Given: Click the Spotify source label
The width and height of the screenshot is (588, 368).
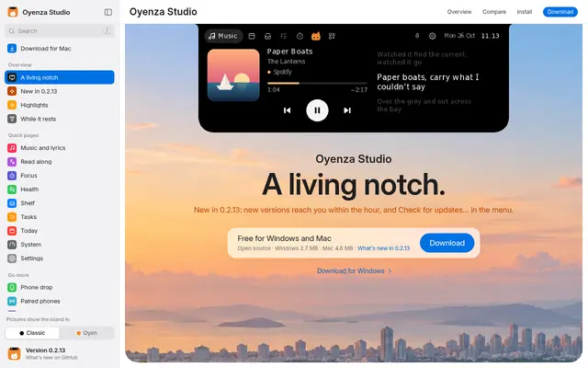Looking at the screenshot, I should pyautogui.click(x=279, y=72).
